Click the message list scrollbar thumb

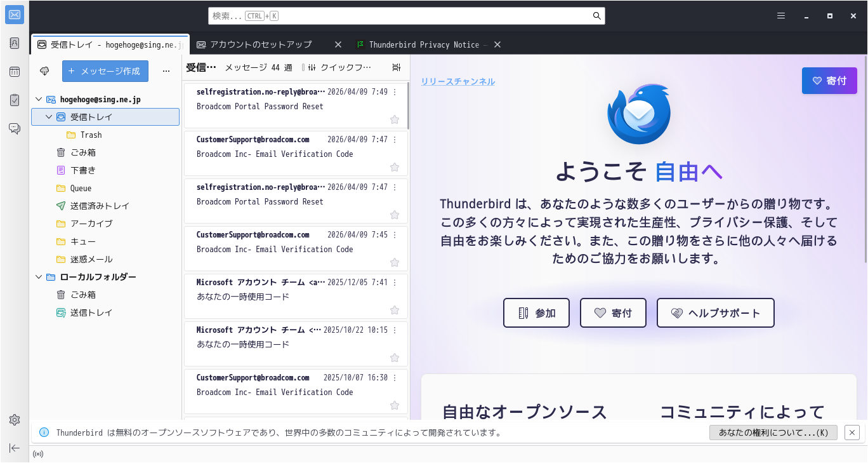click(409, 106)
